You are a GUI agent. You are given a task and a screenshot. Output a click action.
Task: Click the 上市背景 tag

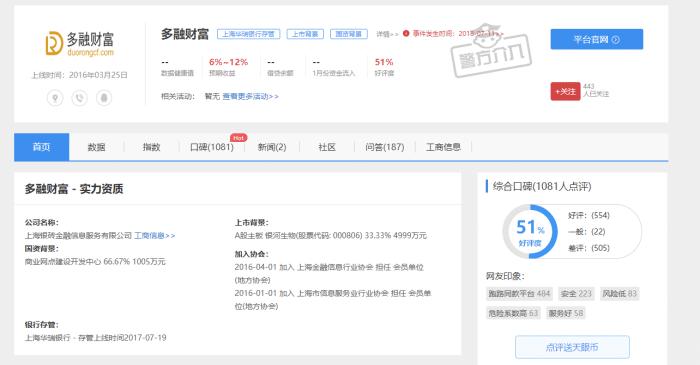coord(305,34)
